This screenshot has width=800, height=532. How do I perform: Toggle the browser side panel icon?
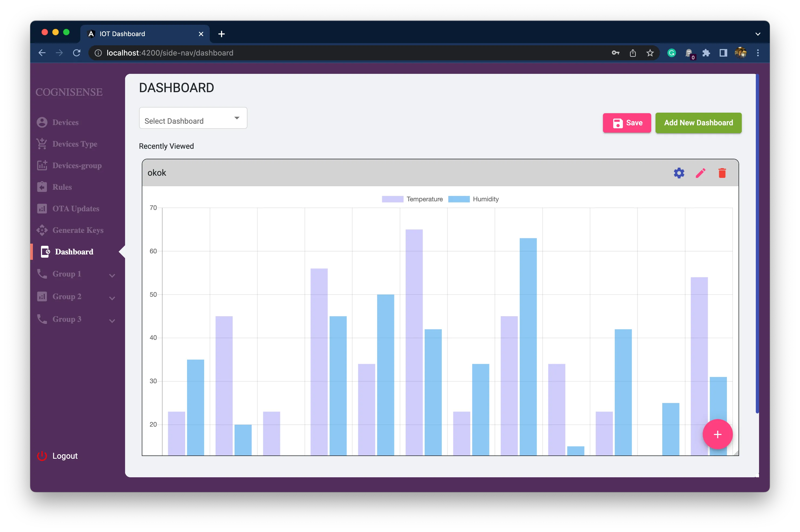click(x=723, y=53)
